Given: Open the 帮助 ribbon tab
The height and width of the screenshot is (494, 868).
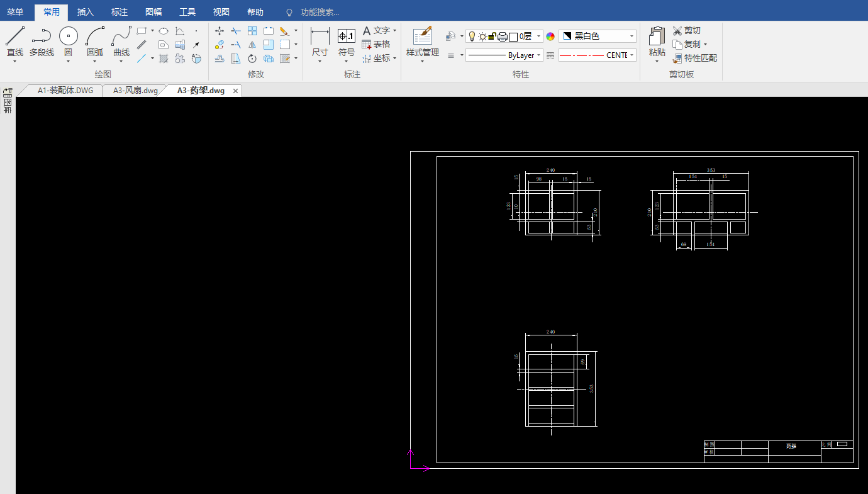Looking at the screenshot, I should click(x=255, y=12).
